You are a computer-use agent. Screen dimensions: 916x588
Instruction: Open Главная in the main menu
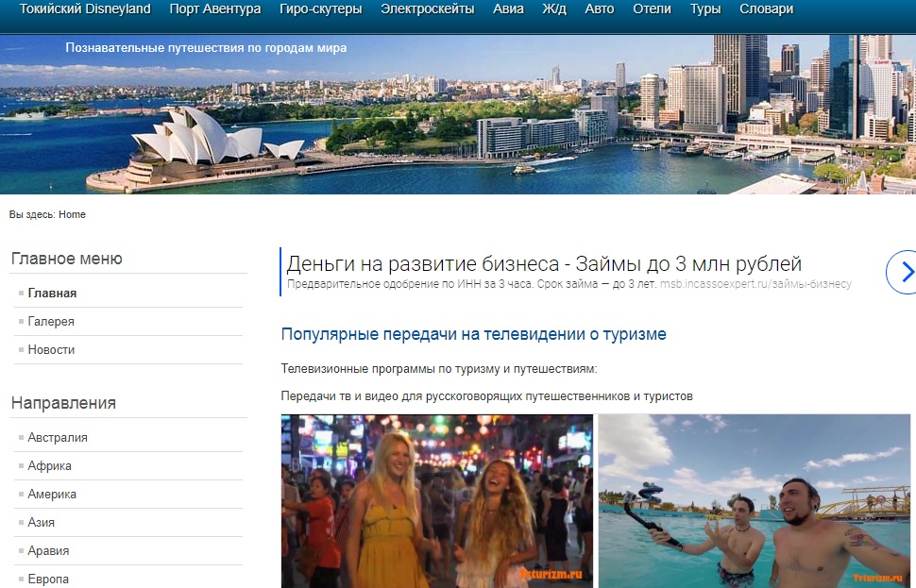tap(52, 294)
